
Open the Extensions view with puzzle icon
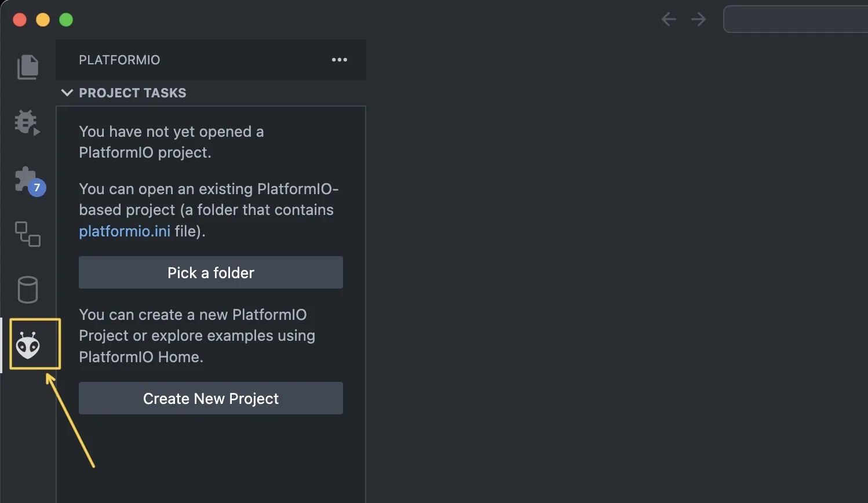(x=27, y=180)
